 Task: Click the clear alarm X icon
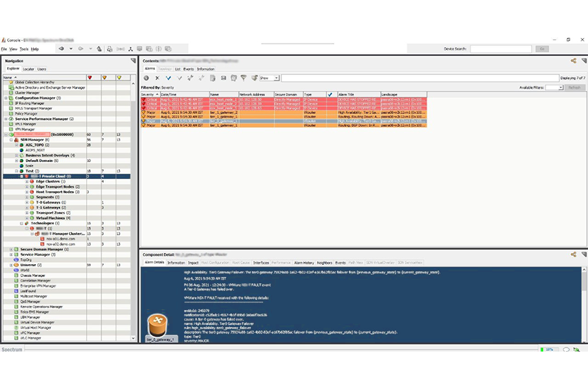coord(157,78)
